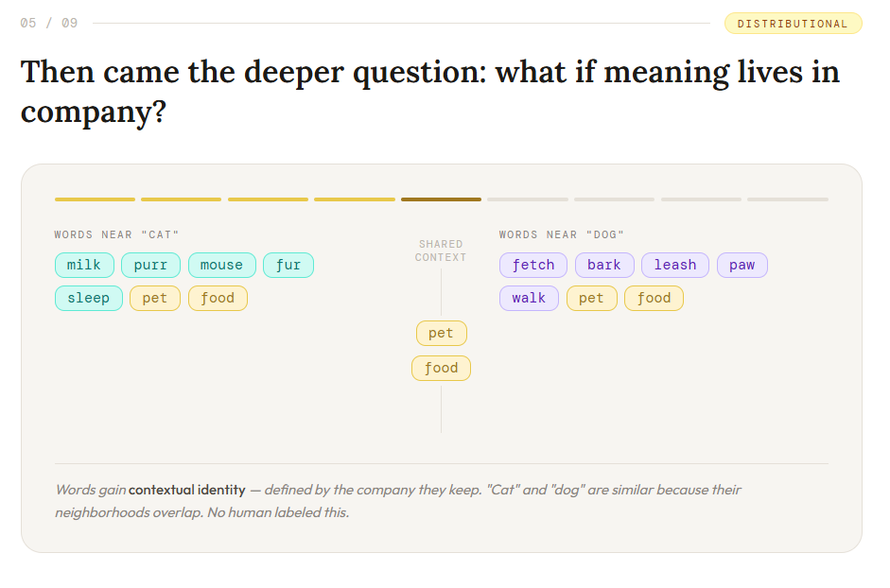The image size is (890, 588).
Task: Click the "sleep" word chip
Action: [x=89, y=298]
